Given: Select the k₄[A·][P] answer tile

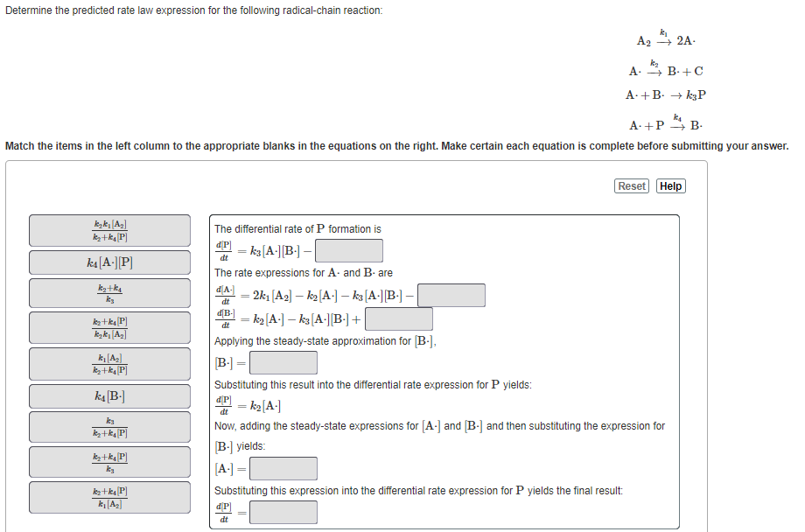Looking at the screenshot, I should click(x=109, y=262).
